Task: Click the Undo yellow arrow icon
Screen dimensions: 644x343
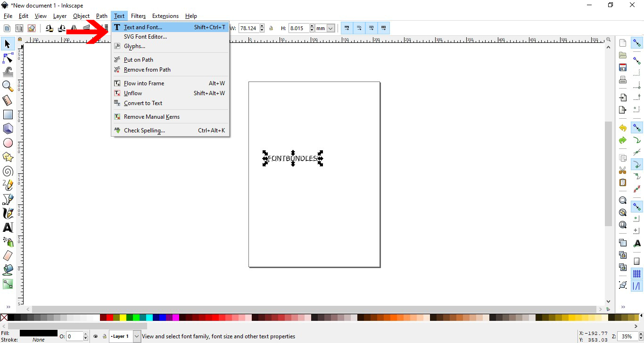Action: 623,128
